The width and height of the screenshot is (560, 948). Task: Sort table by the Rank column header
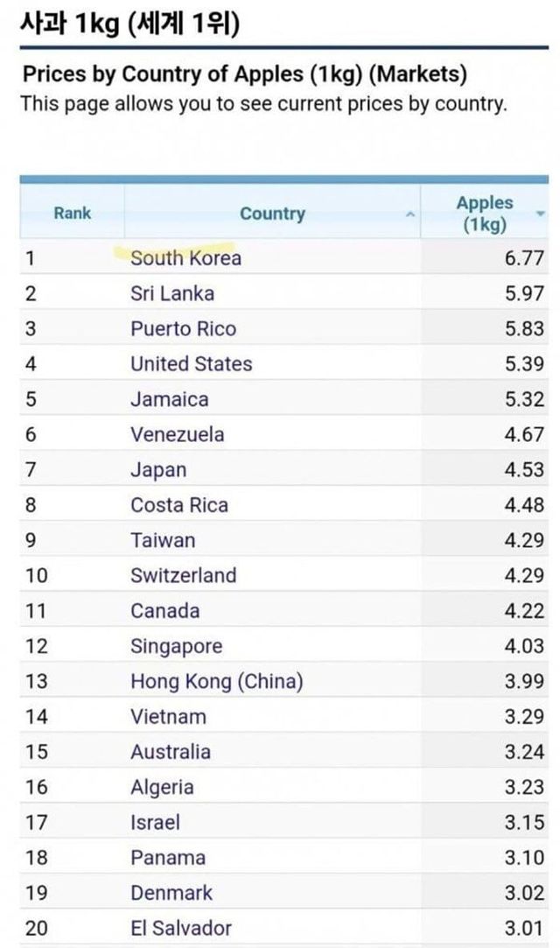tap(72, 213)
